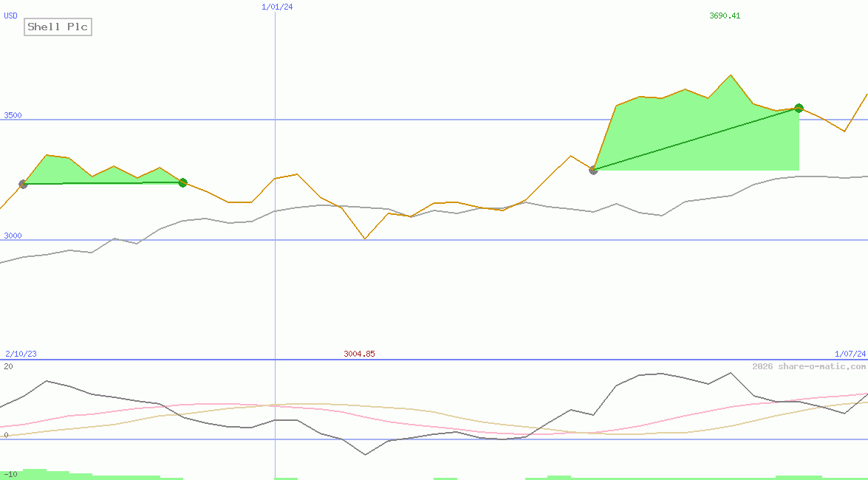Click the Shell Plc legend label

click(x=58, y=27)
